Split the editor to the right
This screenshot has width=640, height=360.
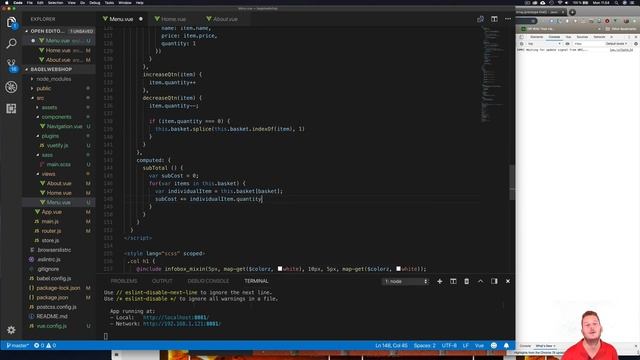(494, 19)
